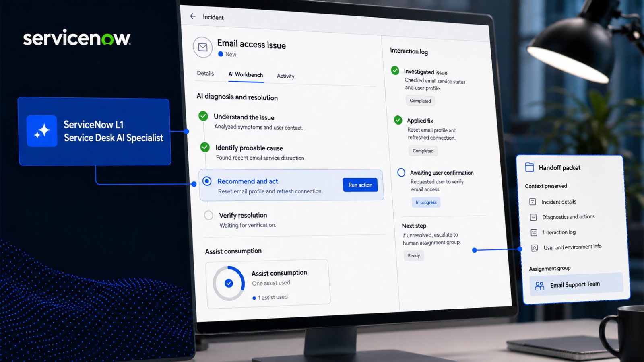Click "Requested user to verify email access."
Image resolution: width=644 pixels, height=362 pixels.
437,185
